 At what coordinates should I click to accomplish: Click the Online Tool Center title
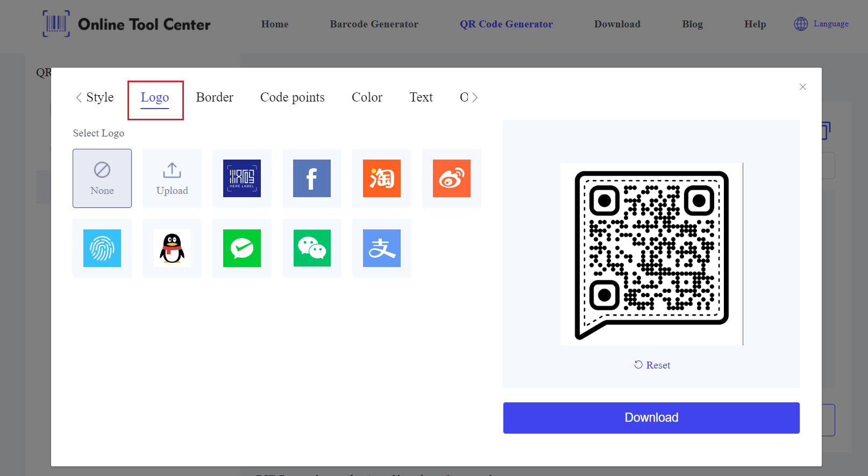click(x=144, y=24)
